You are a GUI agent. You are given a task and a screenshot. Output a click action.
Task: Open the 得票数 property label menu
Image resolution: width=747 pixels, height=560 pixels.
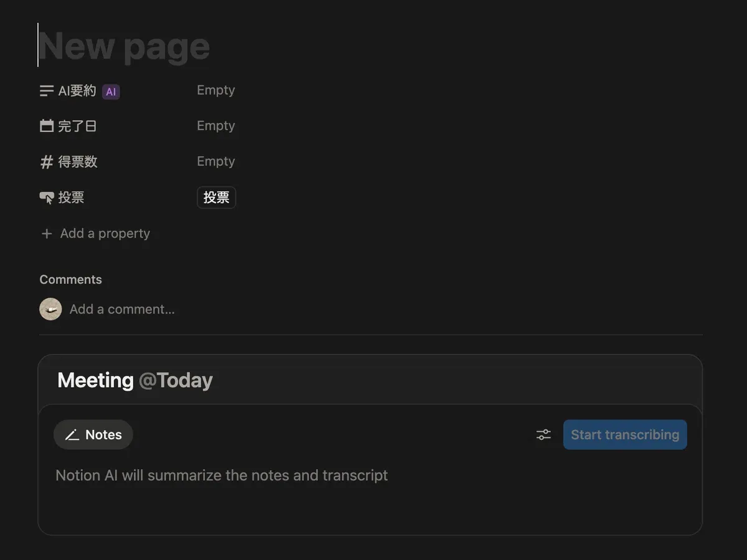78,162
